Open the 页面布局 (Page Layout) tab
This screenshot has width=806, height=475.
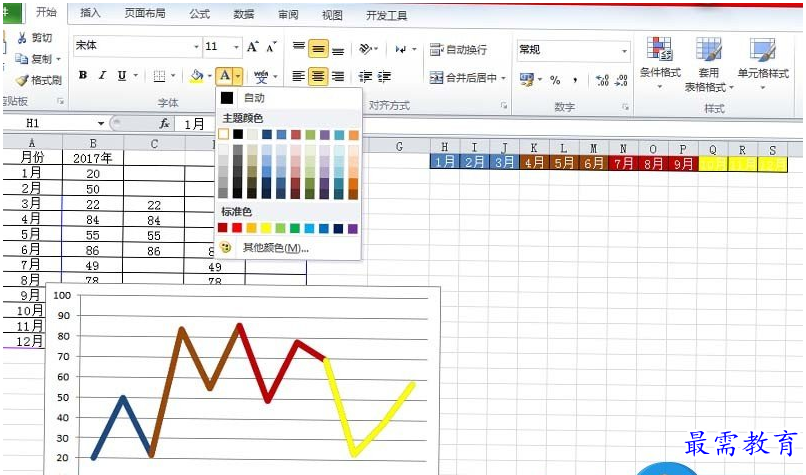[x=145, y=13]
